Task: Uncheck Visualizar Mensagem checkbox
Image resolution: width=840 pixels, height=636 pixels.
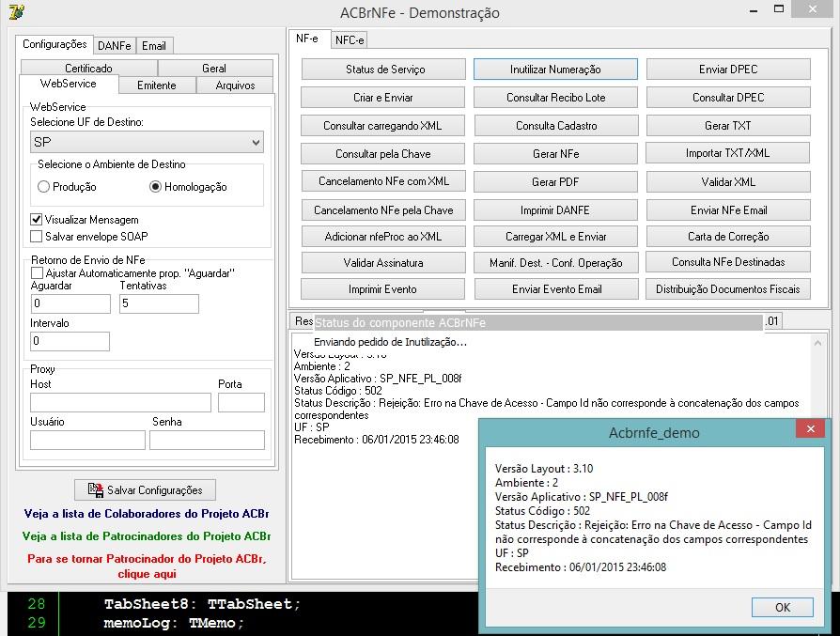Action: click(36, 219)
